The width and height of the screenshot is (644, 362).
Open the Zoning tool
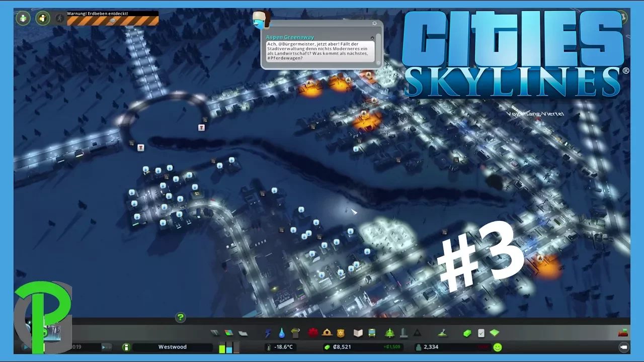(x=229, y=333)
